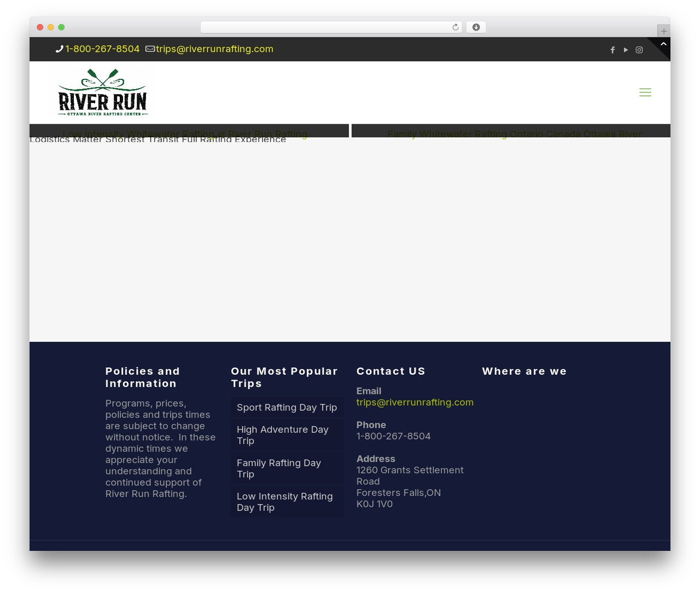Select Low Intensity Rafting Day Trip
This screenshot has height=593, width=700.
(x=287, y=502)
